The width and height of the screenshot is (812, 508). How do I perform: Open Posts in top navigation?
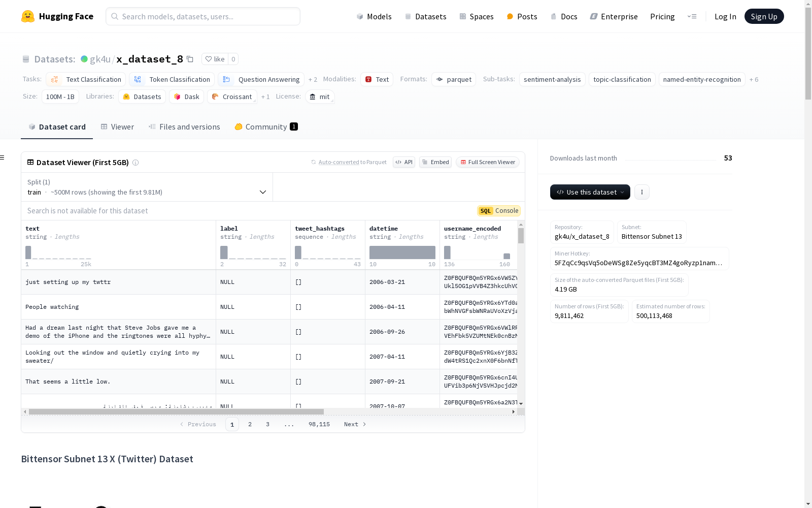(522, 16)
